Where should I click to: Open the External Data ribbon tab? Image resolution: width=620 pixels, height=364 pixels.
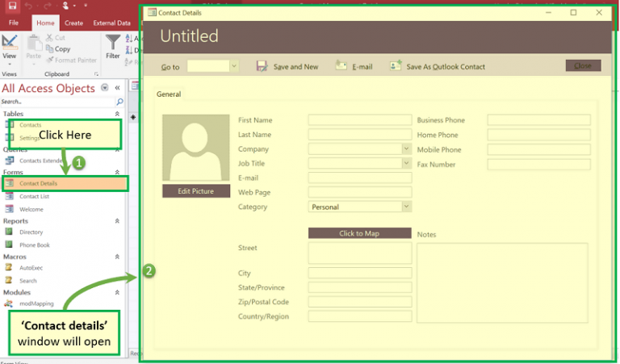click(111, 23)
